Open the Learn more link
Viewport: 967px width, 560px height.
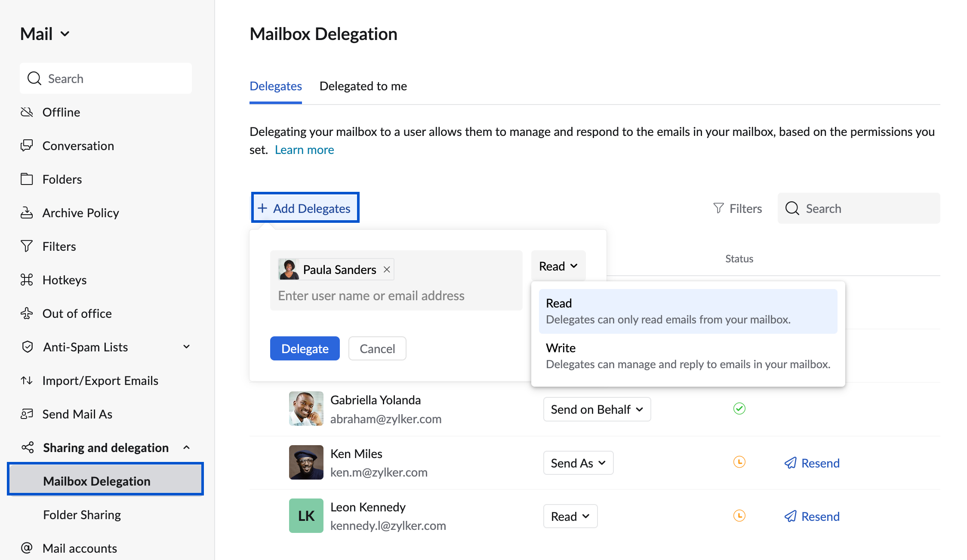304,149
